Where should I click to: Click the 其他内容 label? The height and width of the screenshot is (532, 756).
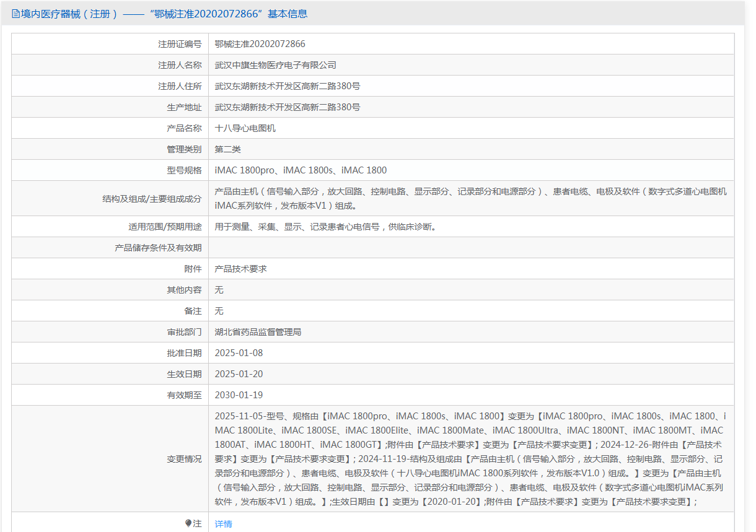(184, 290)
